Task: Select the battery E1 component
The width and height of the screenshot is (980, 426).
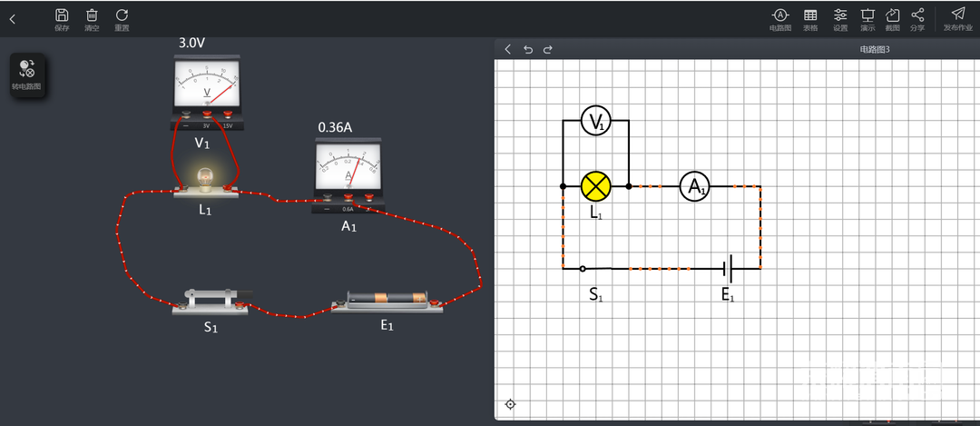Action: (387, 299)
